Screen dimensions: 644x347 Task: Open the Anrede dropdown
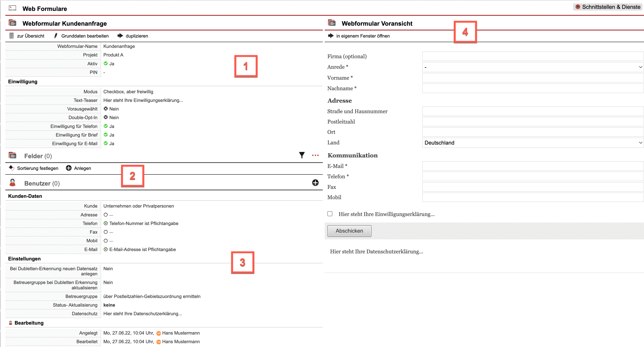pyautogui.click(x=533, y=67)
